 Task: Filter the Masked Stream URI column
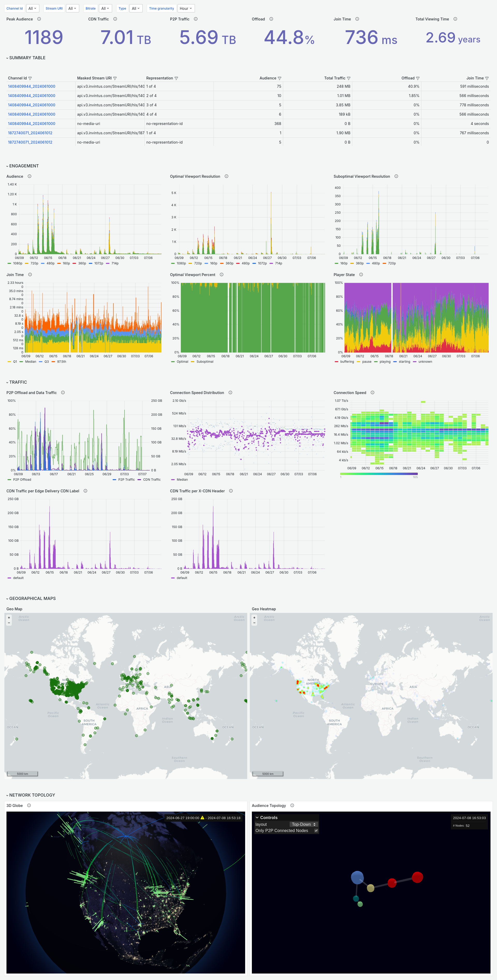click(115, 78)
